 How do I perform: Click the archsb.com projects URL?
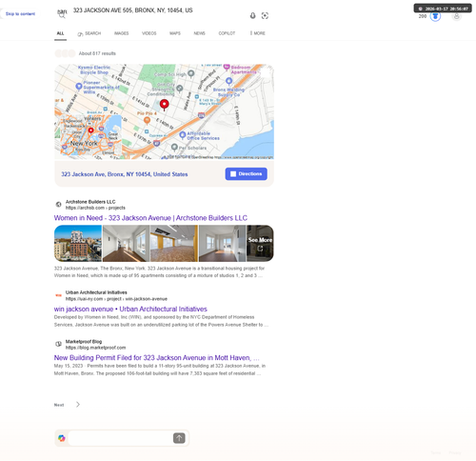(x=95, y=208)
